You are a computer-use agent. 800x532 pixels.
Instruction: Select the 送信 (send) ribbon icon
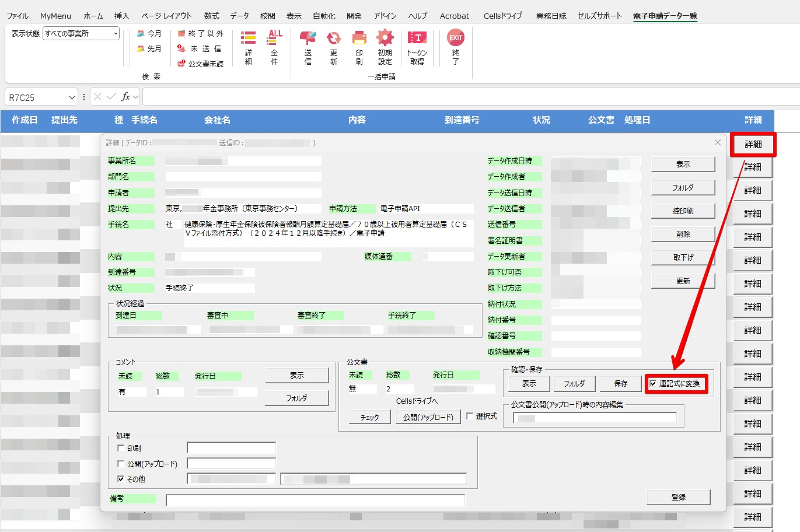pyautogui.click(x=307, y=47)
